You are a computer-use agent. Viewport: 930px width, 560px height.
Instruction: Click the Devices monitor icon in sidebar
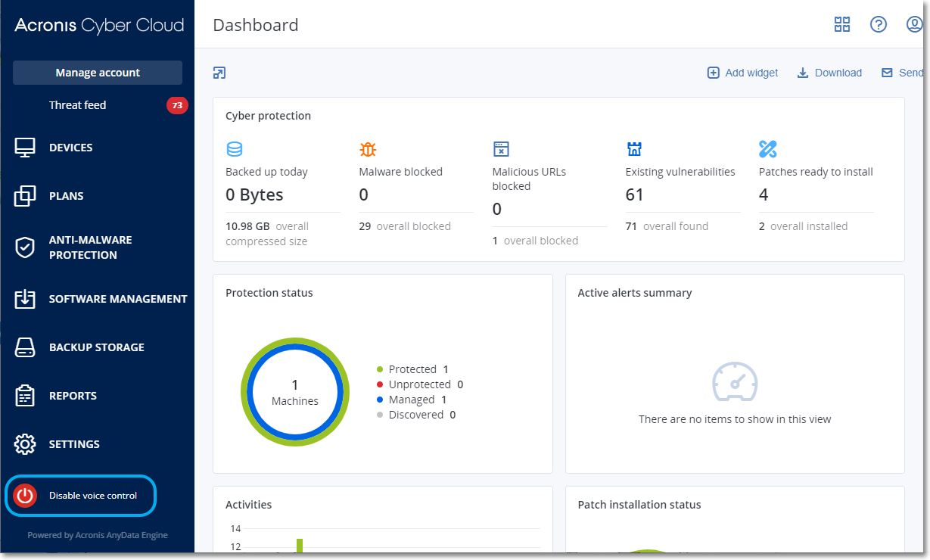25,148
